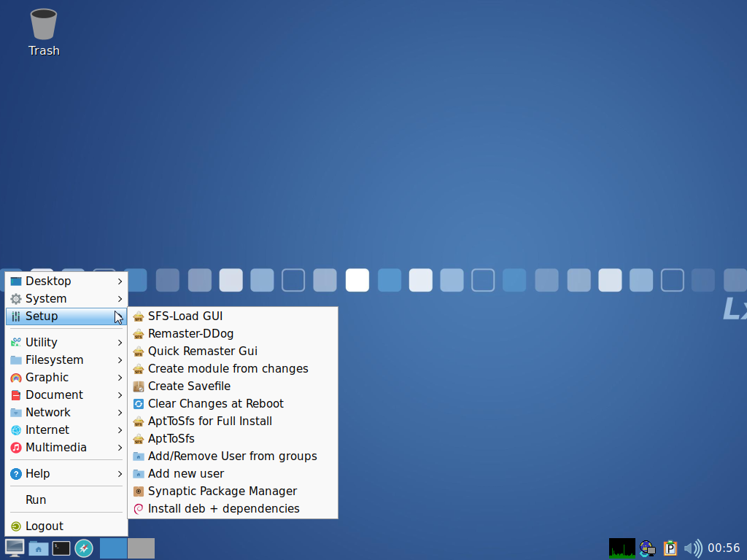This screenshot has height=560, width=747.
Task: Click the CPU usage monitor graph
Action: point(622,548)
